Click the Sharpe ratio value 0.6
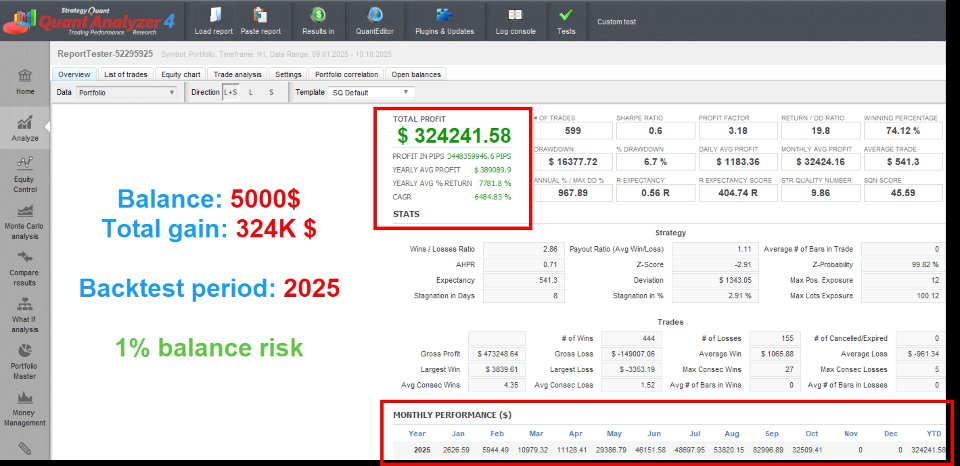The width and height of the screenshot is (960, 466). (x=656, y=130)
